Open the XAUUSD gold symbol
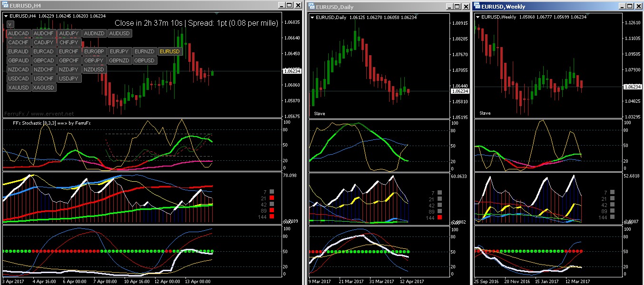The width and height of the screenshot is (644, 285). point(19,88)
